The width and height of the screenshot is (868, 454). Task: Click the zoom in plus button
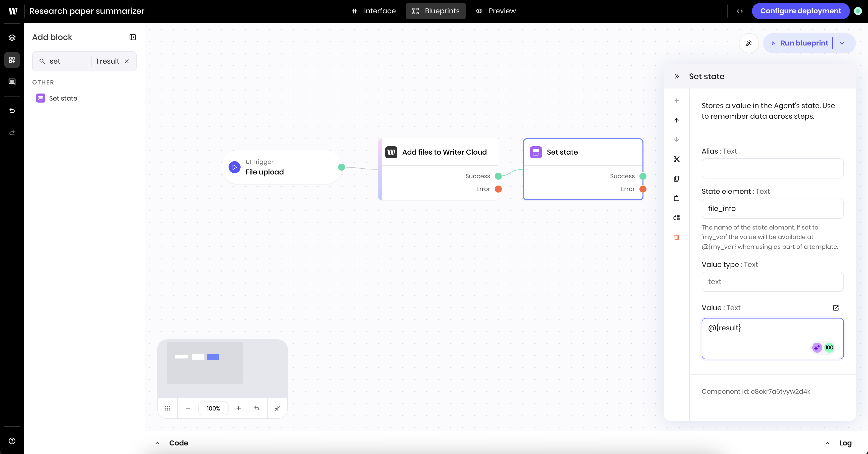tap(239, 408)
